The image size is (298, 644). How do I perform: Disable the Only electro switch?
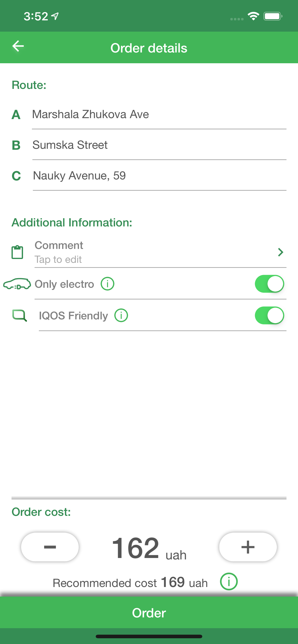pos(269,284)
